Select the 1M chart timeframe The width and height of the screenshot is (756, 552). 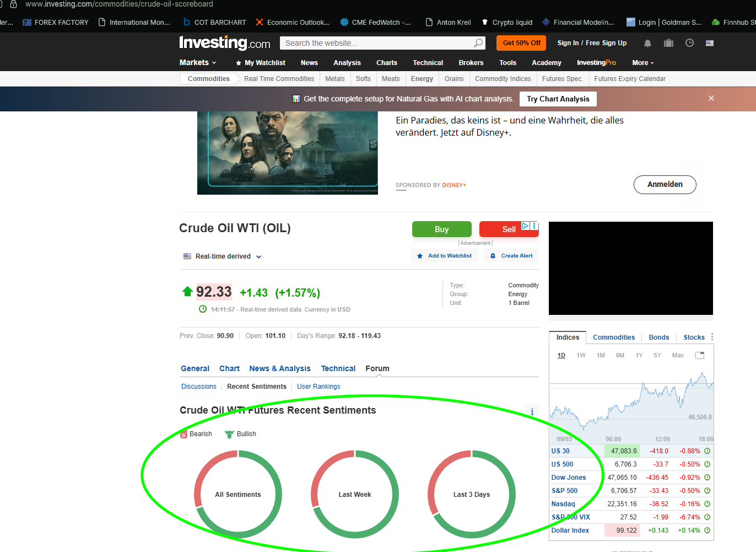[x=601, y=356]
